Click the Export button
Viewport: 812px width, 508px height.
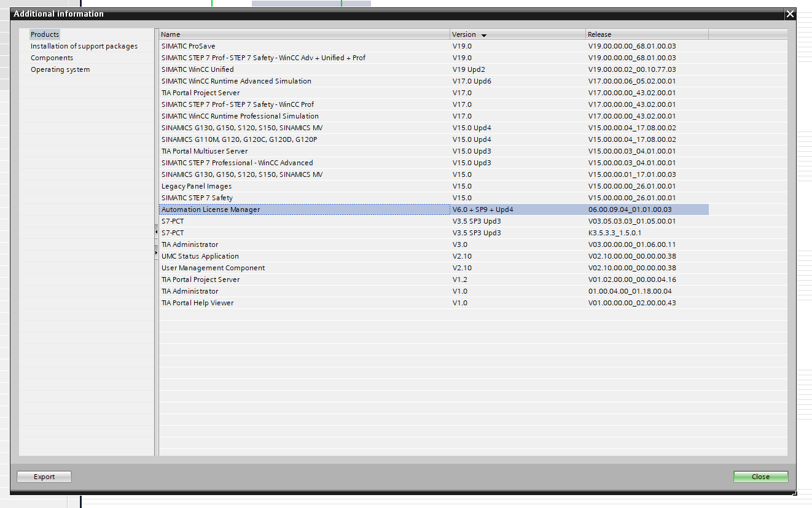tap(44, 477)
